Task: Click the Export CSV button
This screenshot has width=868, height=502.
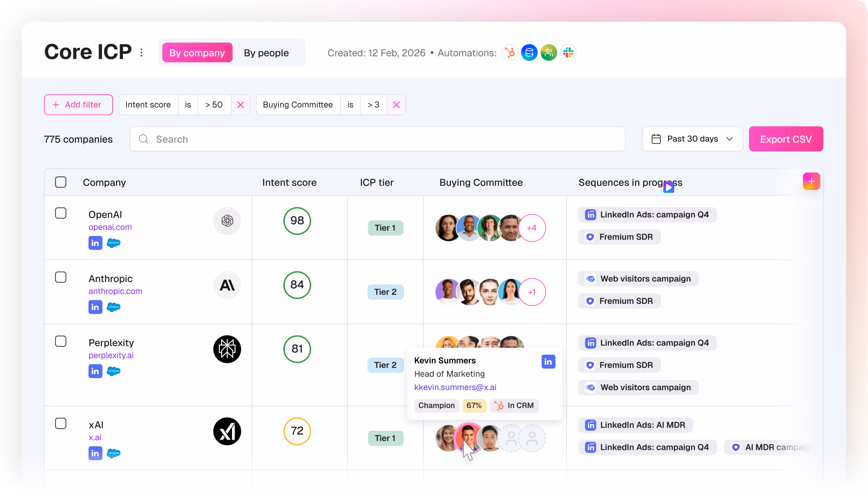Action: [x=785, y=139]
